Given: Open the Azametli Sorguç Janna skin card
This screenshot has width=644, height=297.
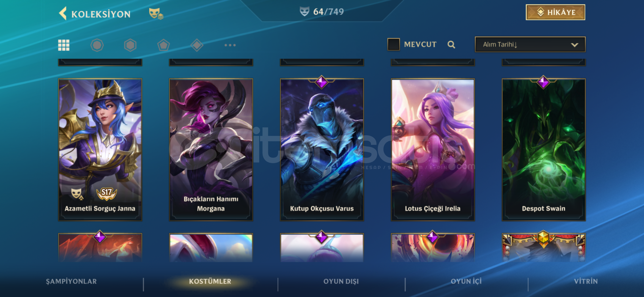Looking at the screenshot, I should [x=100, y=150].
